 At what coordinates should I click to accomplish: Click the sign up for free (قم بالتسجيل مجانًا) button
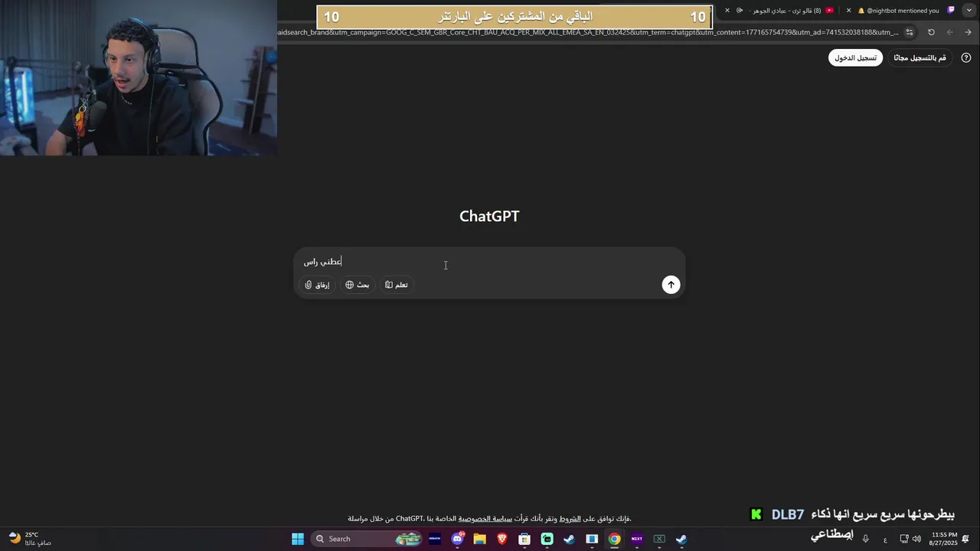[920, 58]
